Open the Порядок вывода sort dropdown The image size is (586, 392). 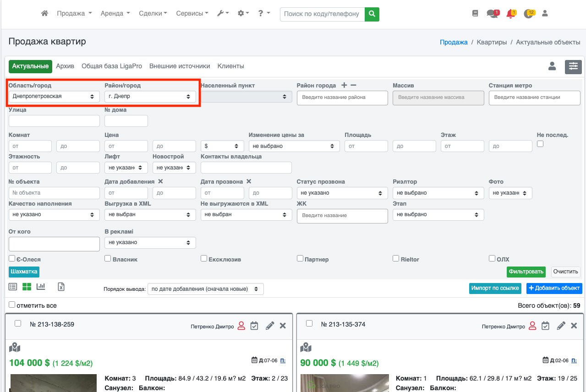click(x=205, y=289)
